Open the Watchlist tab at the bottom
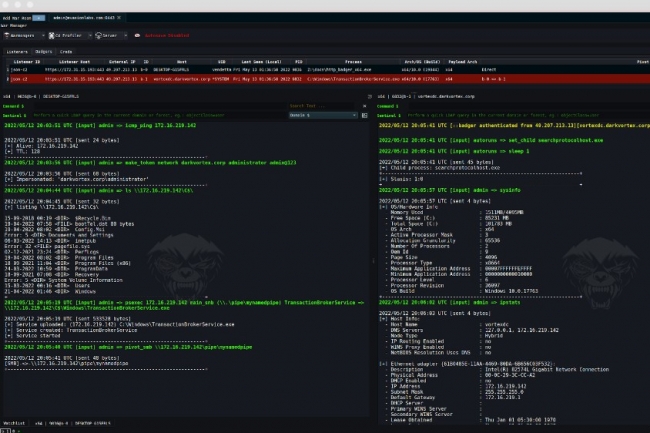This screenshot has height=433, width=650. pos(14,423)
